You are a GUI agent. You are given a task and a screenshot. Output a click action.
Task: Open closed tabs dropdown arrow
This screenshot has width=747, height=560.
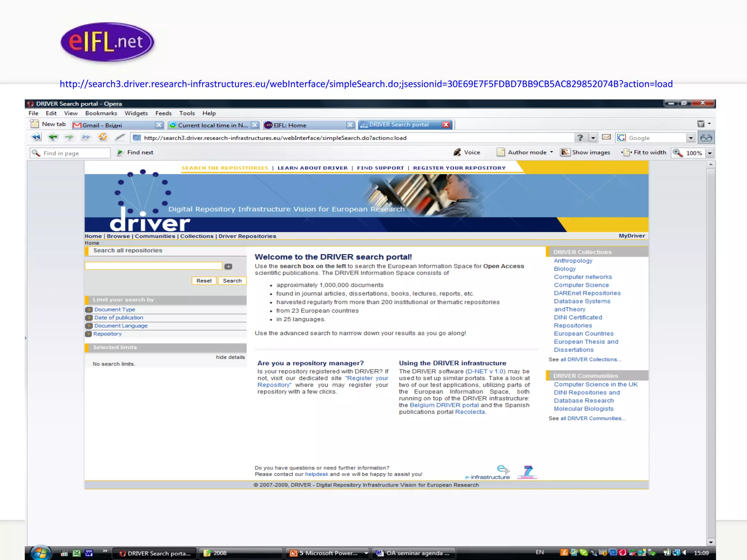[709, 124]
